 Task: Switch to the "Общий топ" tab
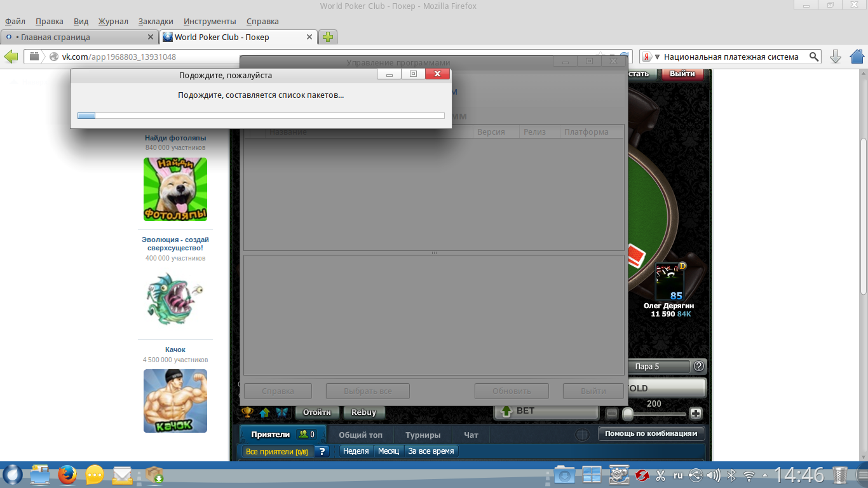click(361, 435)
